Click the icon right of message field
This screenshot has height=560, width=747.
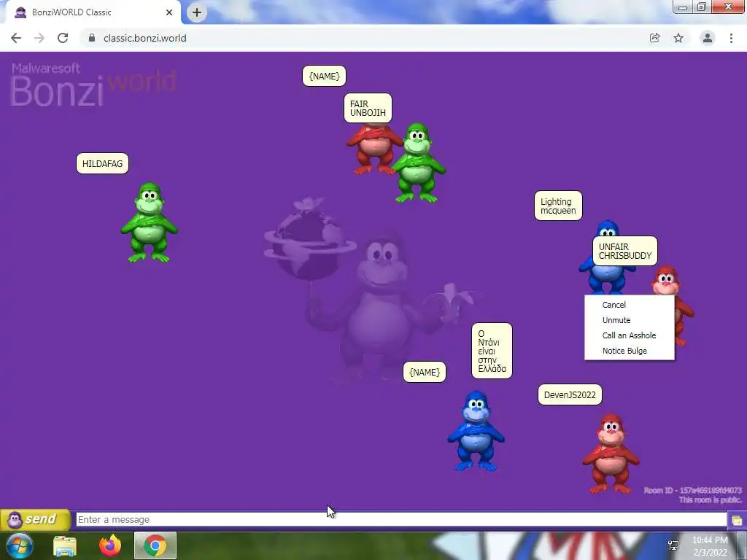point(737,520)
